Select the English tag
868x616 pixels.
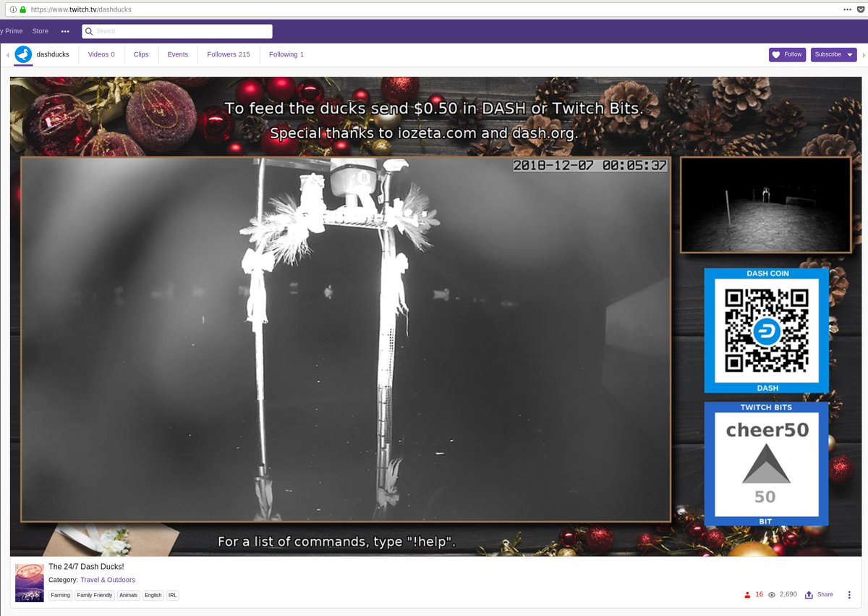[x=153, y=595]
